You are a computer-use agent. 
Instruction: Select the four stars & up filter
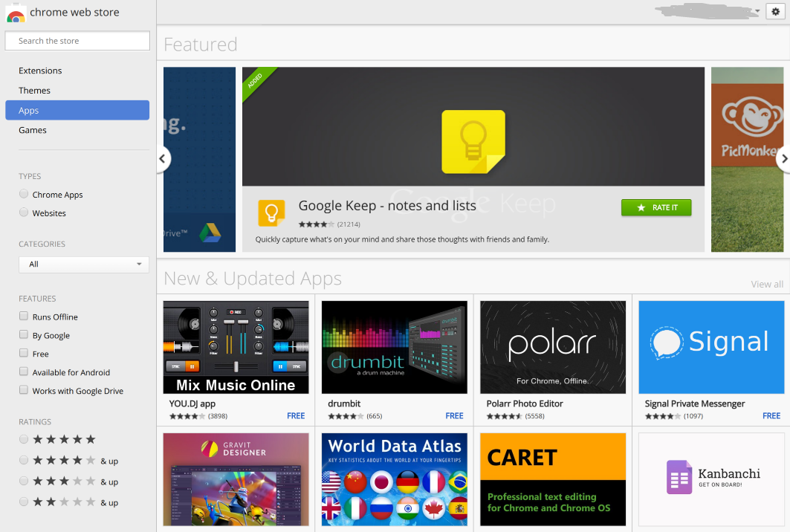coord(24,460)
